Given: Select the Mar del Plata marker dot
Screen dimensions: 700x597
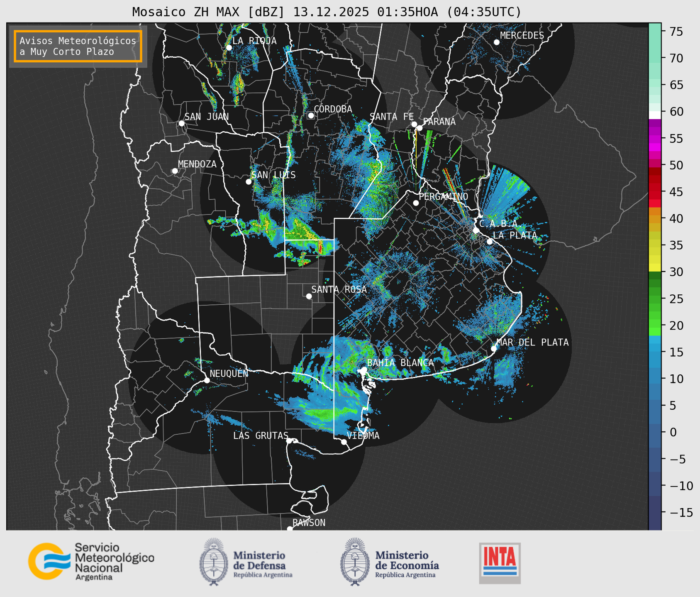Looking at the screenshot, I should coord(493,348).
